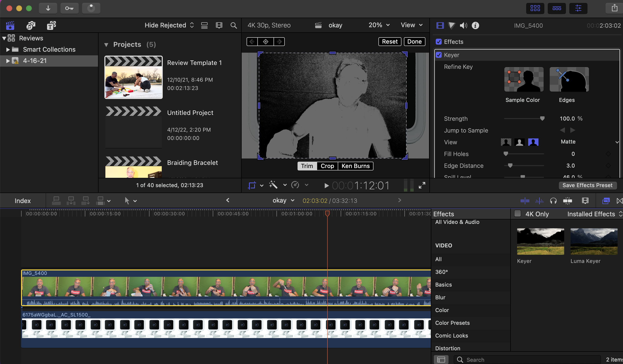Open the Photos and Audio sidebar
Viewport: 623px width, 364px height.
click(31, 25)
